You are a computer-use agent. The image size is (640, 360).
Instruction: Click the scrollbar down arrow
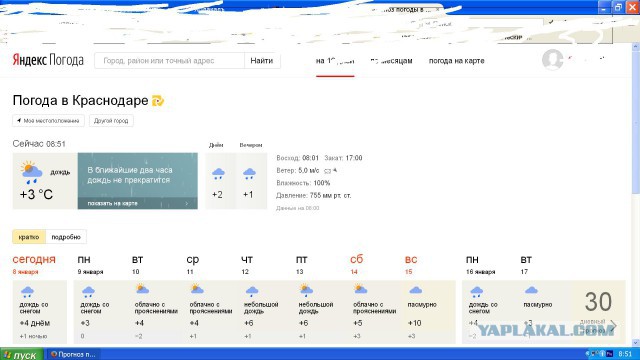tap(636, 343)
